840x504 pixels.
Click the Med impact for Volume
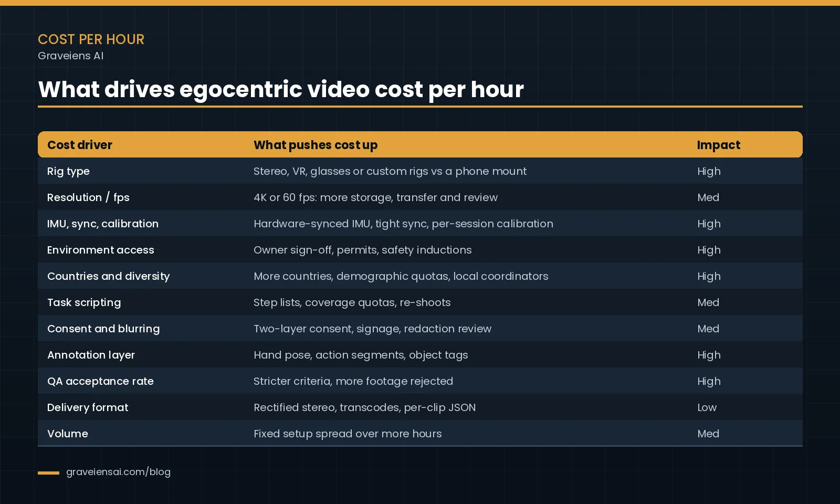point(708,434)
